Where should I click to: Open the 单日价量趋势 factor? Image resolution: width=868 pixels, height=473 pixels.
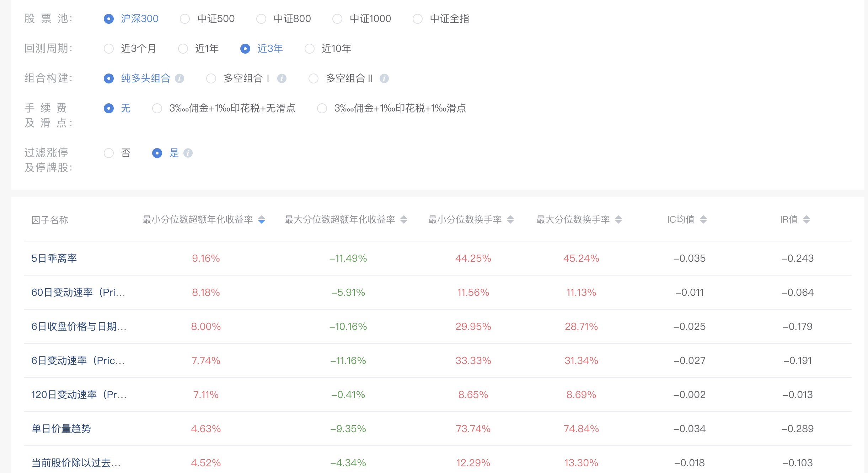click(x=61, y=429)
